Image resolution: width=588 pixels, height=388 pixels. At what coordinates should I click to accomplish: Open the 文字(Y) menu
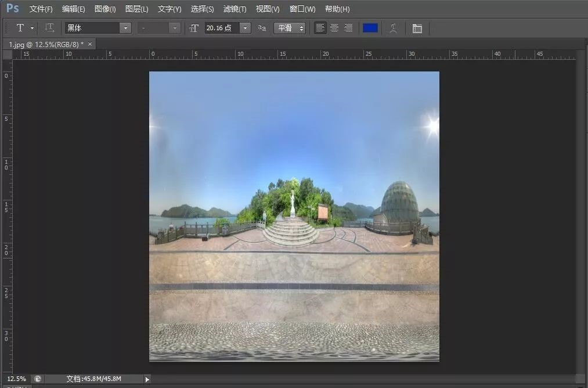[x=169, y=9]
